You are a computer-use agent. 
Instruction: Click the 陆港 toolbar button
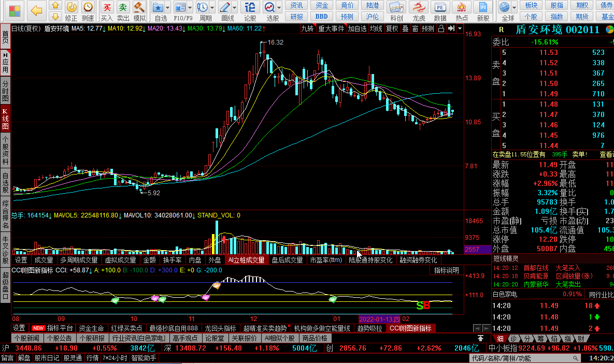[373, 5]
